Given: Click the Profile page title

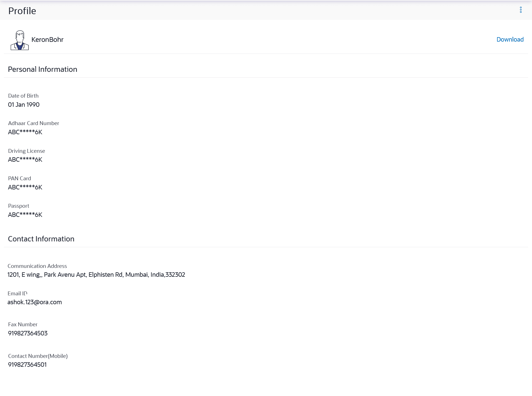Looking at the screenshot, I should click(22, 11).
